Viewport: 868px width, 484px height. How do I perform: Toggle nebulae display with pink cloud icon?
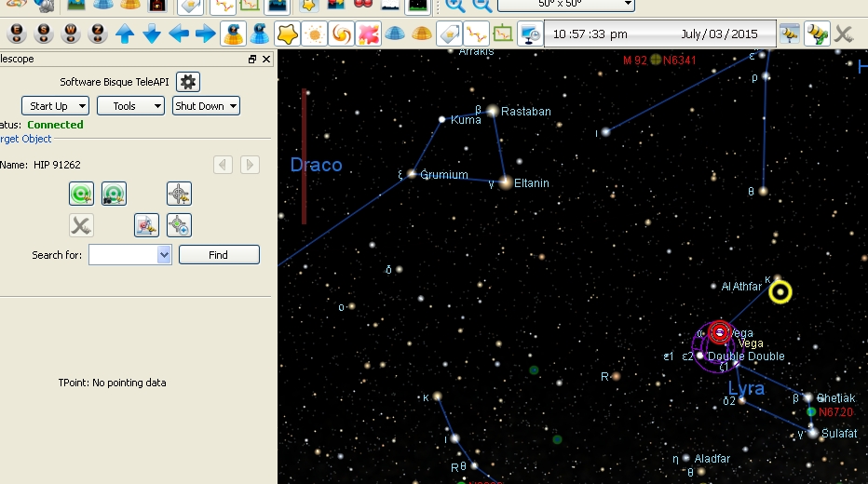coord(368,34)
